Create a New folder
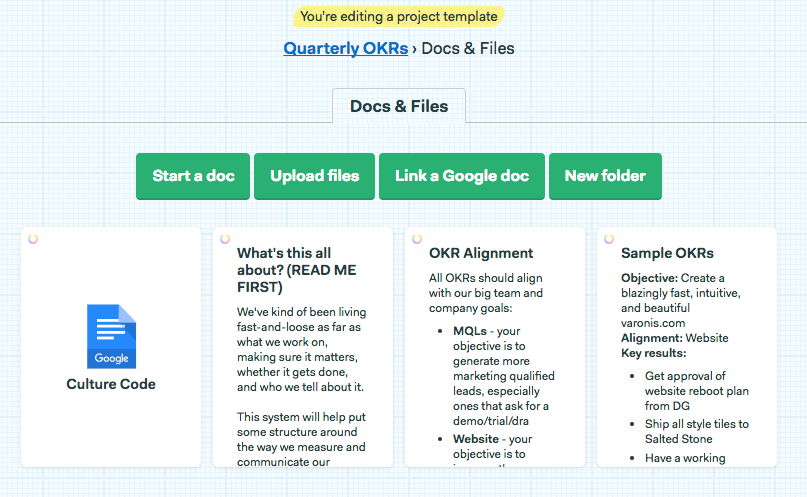This screenshot has width=807, height=497. (x=605, y=176)
